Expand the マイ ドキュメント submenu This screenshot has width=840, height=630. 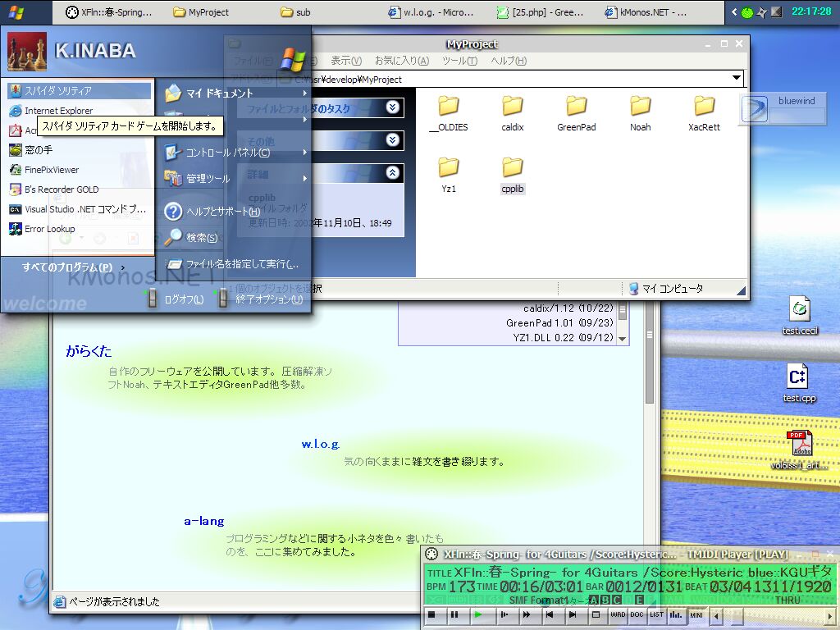(235, 94)
